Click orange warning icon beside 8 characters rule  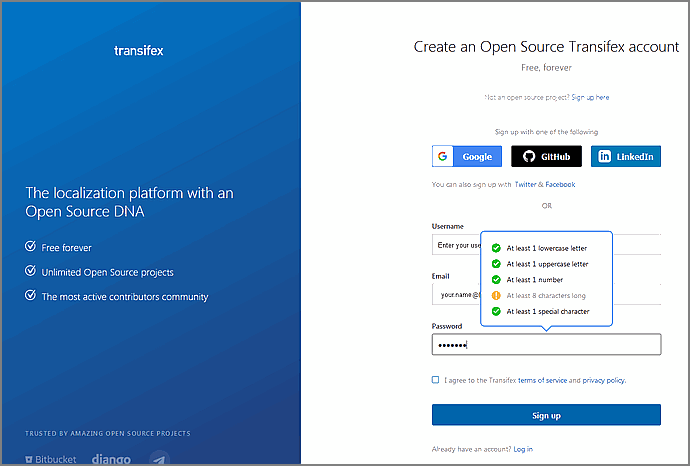pos(496,296)
